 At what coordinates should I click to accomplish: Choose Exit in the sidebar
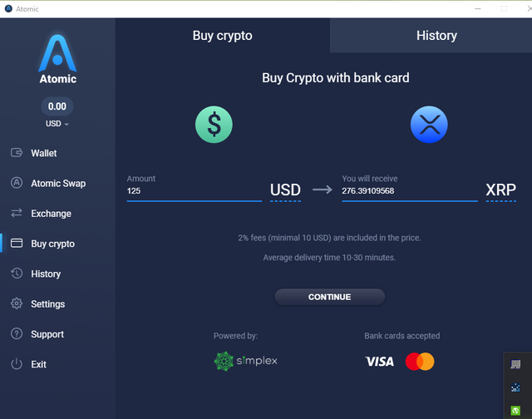tap(38, 364)
